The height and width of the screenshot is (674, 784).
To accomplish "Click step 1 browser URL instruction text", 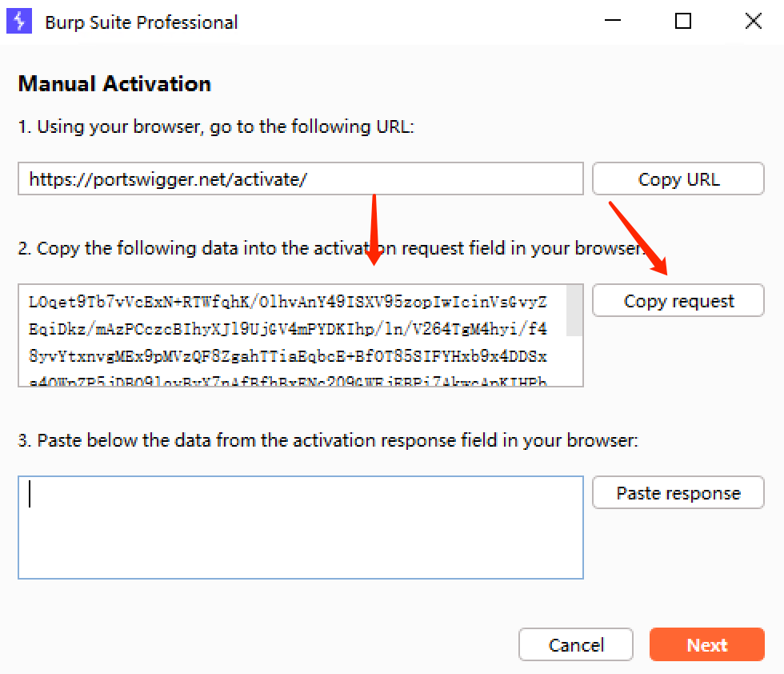I will coord(216,126).
